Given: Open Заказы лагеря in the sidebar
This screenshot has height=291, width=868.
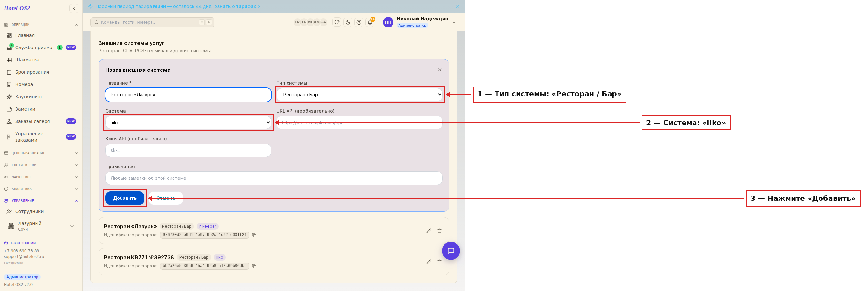Looking at the screenshot, I should pos(41,121).
